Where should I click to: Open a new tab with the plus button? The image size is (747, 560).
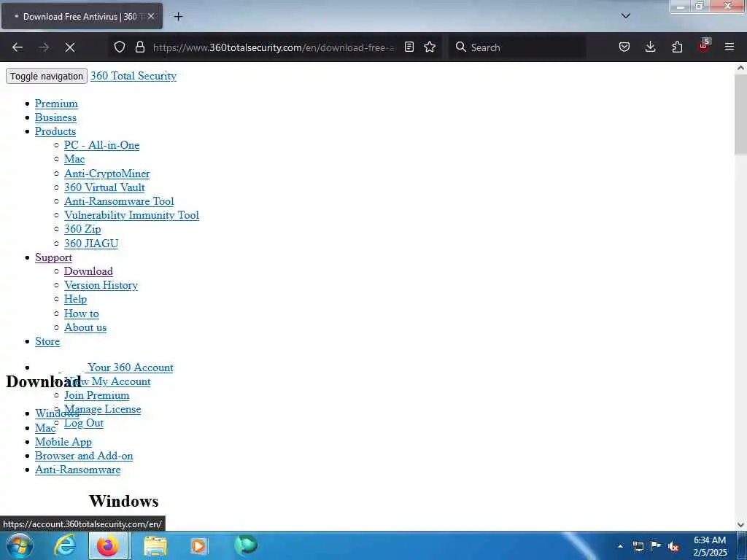click(178, 17)
